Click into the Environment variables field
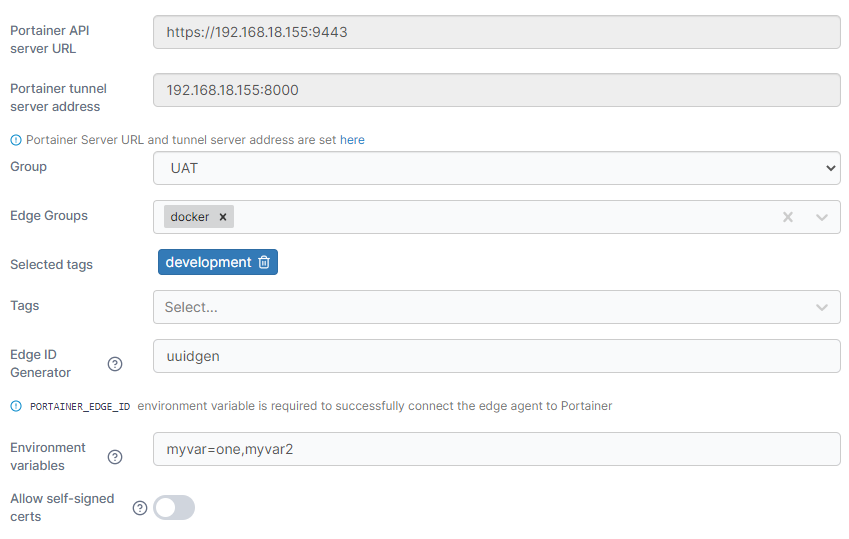The height and width of the screenshot is (539, 849). click(496, 449)
